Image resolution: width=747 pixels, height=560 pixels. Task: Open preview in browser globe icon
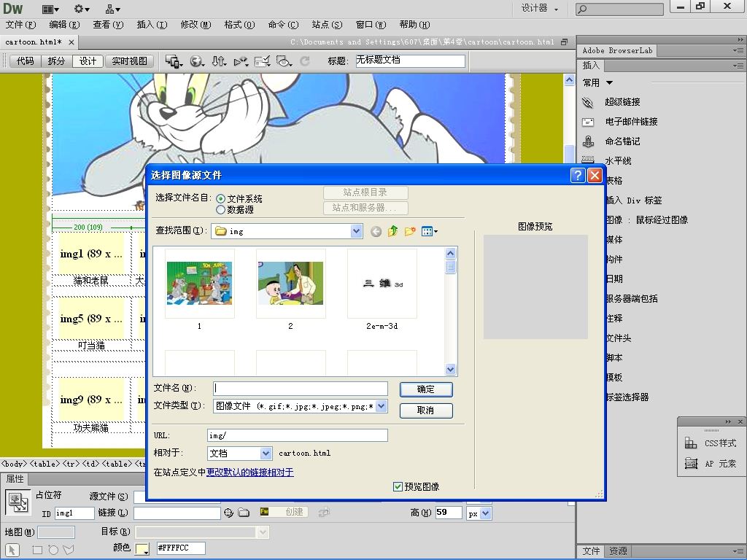click(x=197, y=61)
